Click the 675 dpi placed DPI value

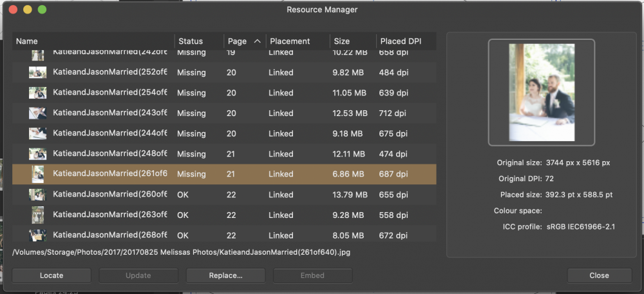click(x=393, y=133)
